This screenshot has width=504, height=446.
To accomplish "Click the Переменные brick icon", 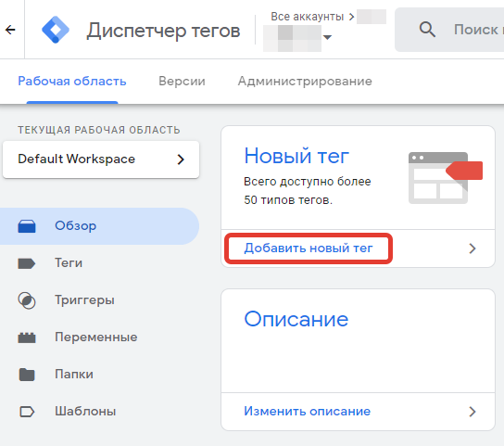I will click(x=27, y=338).
